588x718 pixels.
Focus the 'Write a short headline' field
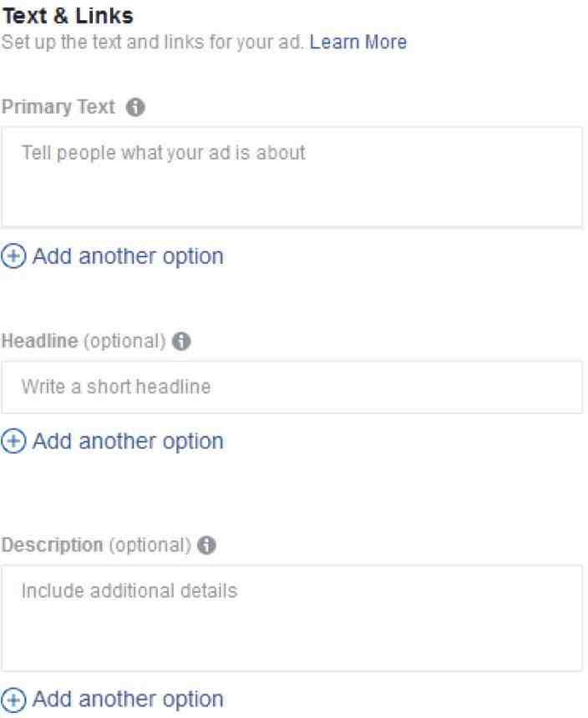291,387
